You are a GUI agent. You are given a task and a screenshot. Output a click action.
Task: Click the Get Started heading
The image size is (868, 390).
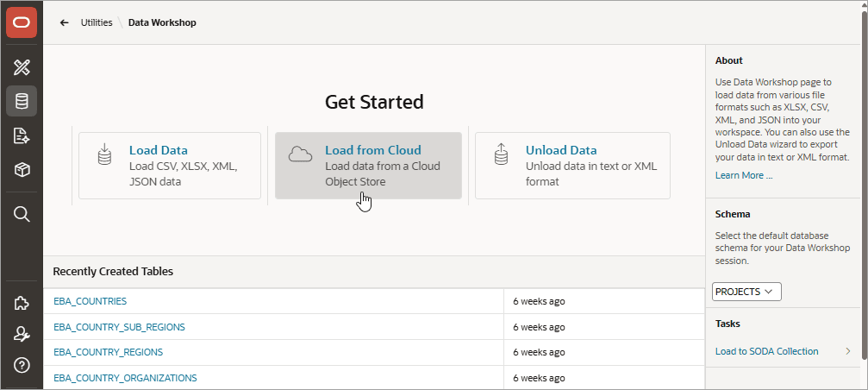374,102
